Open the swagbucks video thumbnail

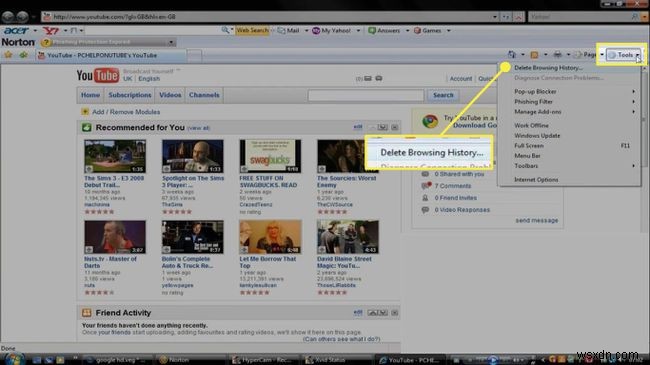270,156
